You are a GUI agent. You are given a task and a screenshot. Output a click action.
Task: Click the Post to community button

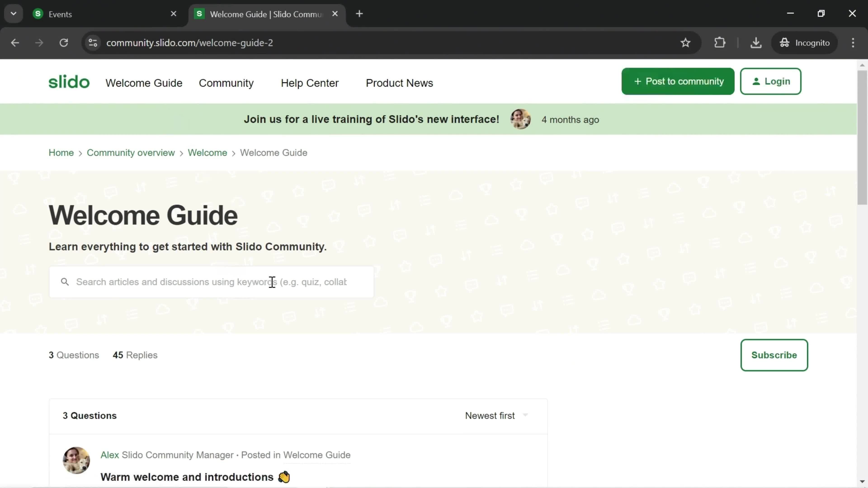click(x=679, y=82)
